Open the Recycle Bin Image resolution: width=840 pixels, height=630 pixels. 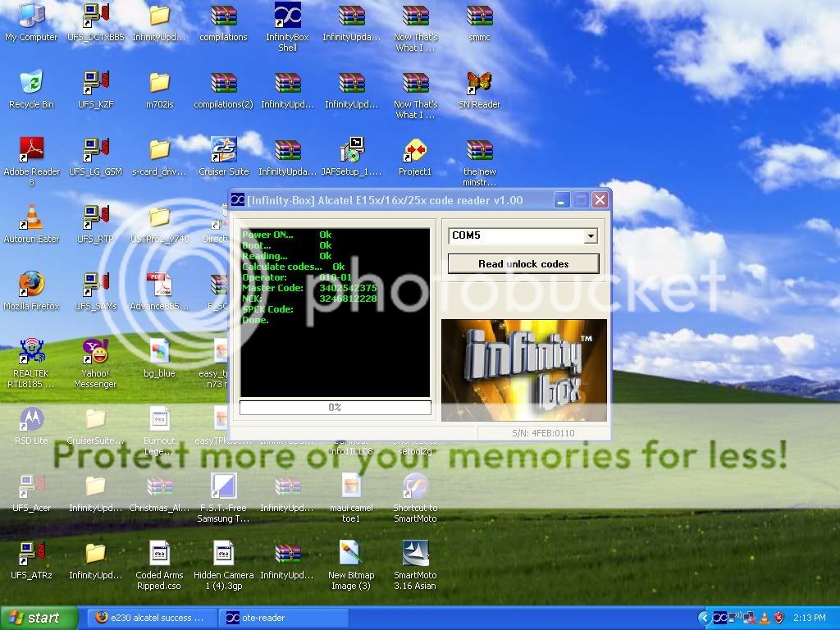tap(31, 83)
